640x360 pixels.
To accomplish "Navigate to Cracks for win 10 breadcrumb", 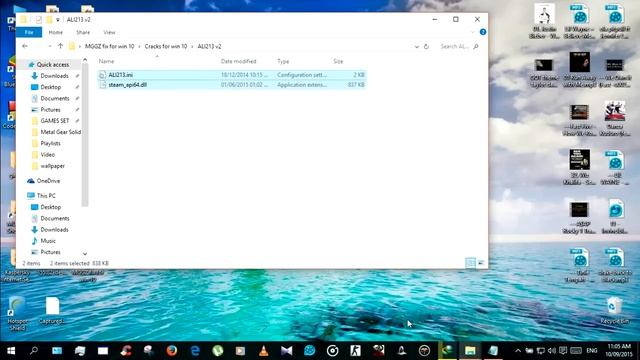I will tap(166, 47).
